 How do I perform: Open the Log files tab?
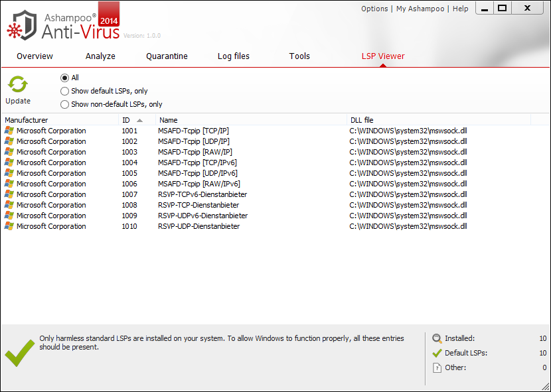coord(234,56)
